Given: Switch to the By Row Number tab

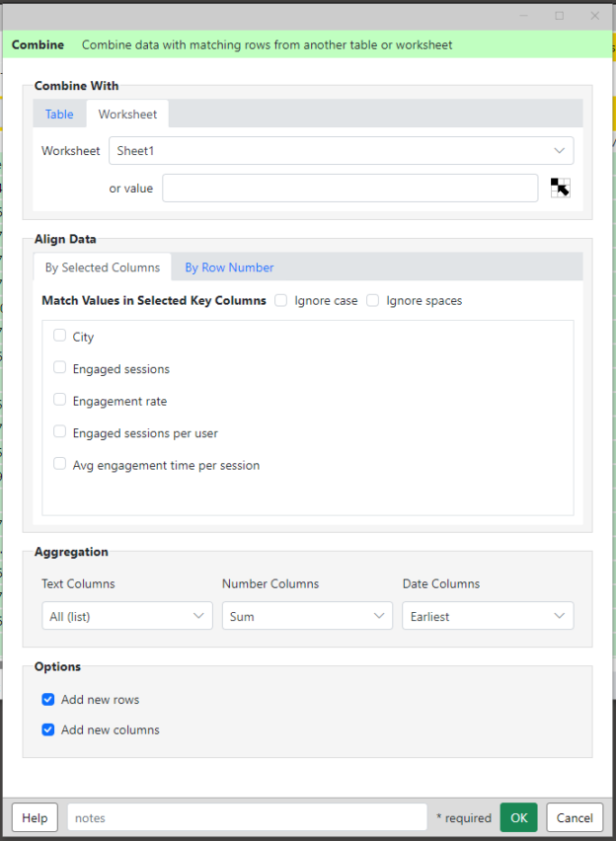Looking at the screenshot, I should 228,267.
